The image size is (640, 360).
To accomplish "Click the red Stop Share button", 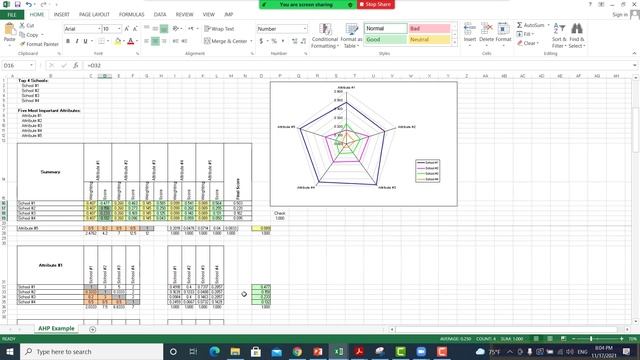I will pyautogui.click(x=376, y=4).
